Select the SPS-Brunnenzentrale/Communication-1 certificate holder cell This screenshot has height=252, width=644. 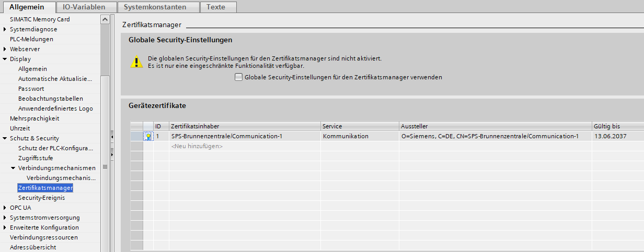click(227, 136)
